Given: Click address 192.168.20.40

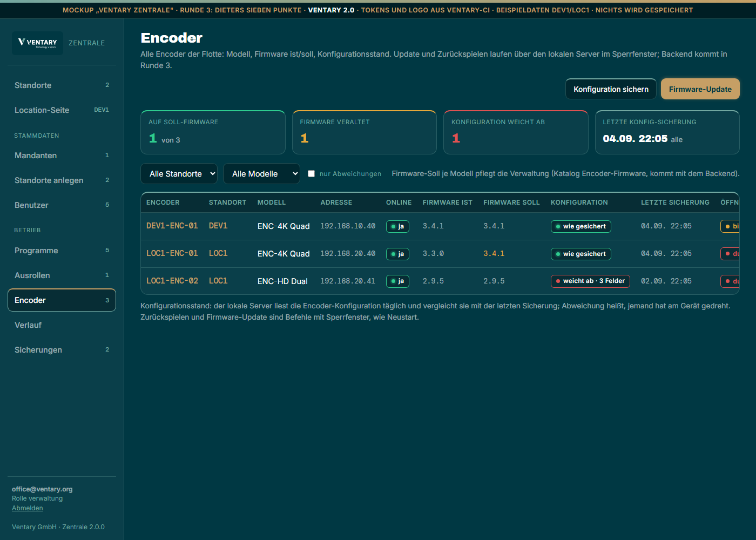Looking at the screenshot, I should [x=348, y=253].
